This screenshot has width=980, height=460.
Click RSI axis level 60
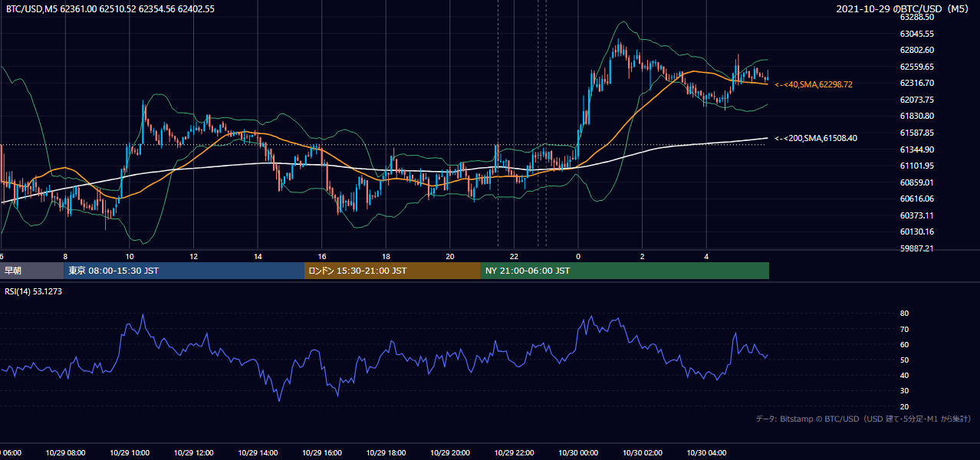tap(904, 344)
